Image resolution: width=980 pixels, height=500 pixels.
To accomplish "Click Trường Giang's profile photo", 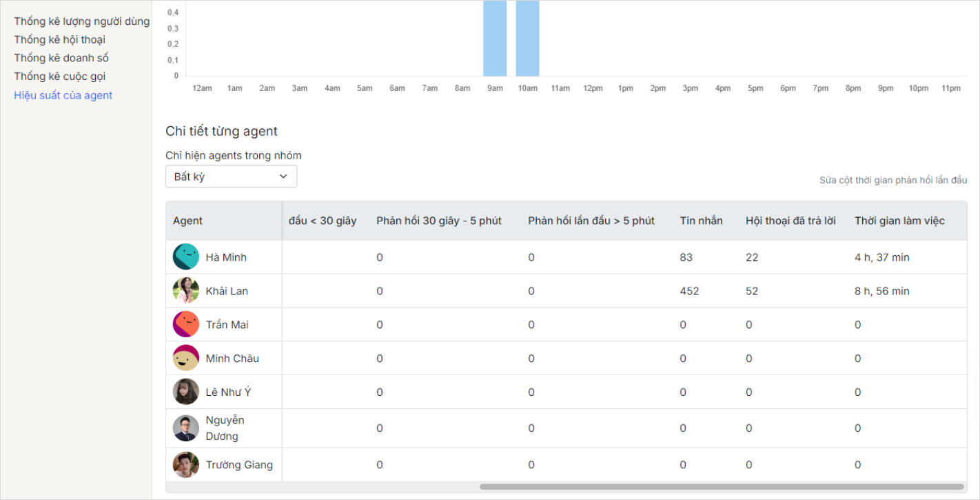I will point(186,465).
